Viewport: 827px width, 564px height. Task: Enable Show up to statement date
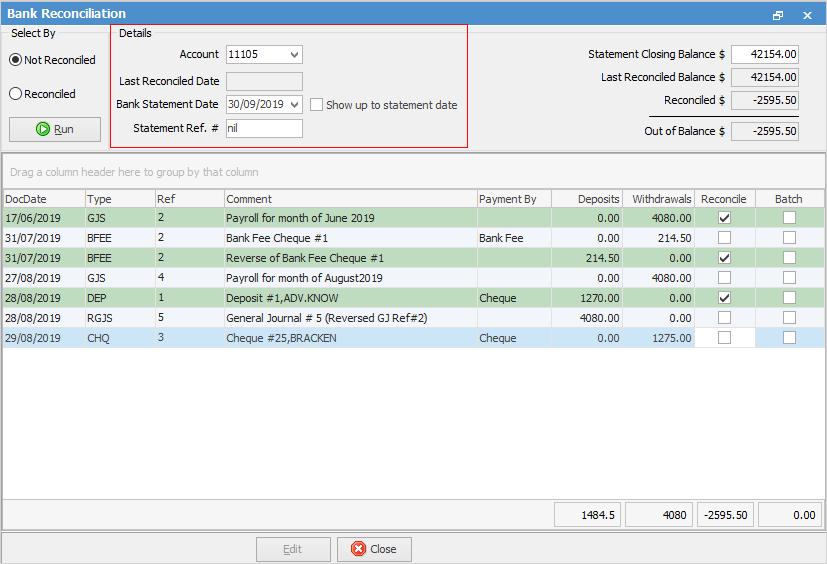click(316, 105)
